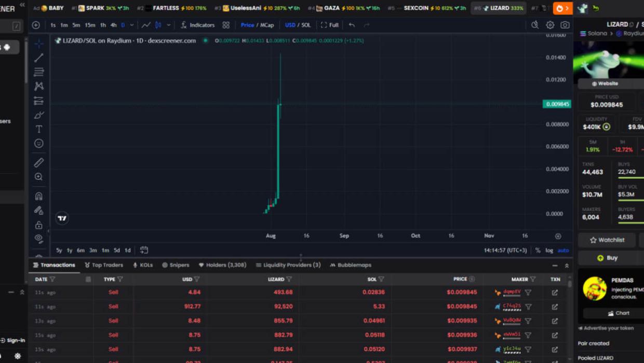Open chart settings gear
Image resolution: width=644 pixels, height=363 pixels.
(x=550, y=25)
